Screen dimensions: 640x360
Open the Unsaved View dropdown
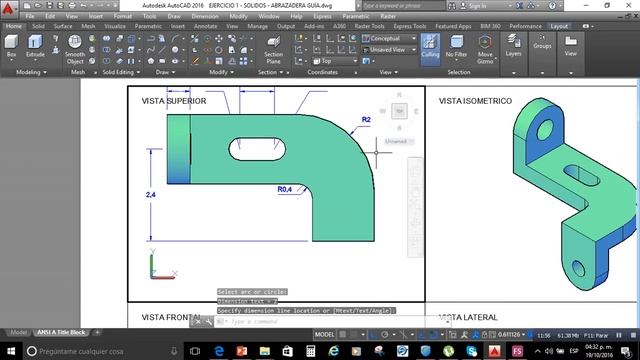click(x=389, y=50)
